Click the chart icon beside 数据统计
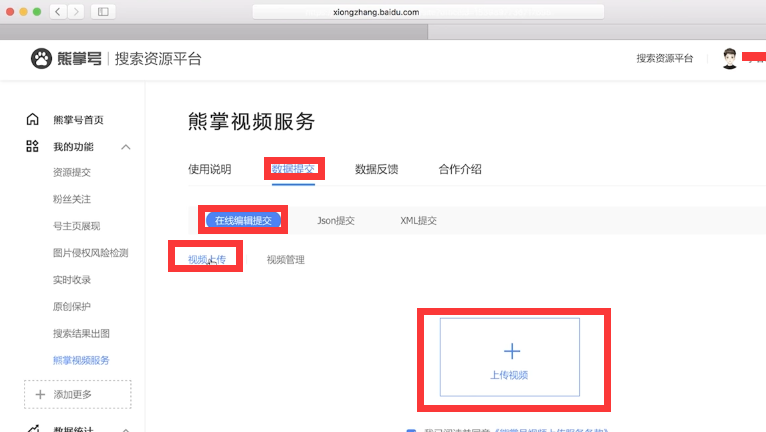 coord(33,429)
